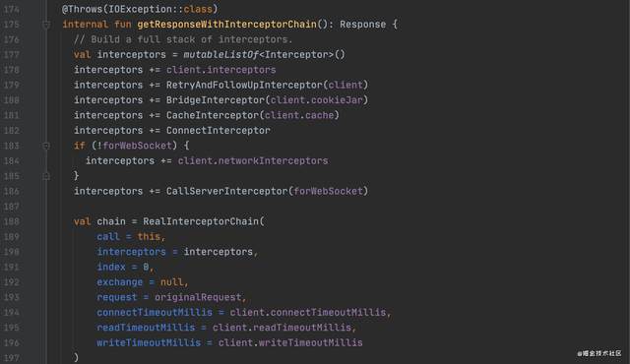Viewport: 630px width, 364px height.
Task: Click the client.cache argument
Action: 299,115
